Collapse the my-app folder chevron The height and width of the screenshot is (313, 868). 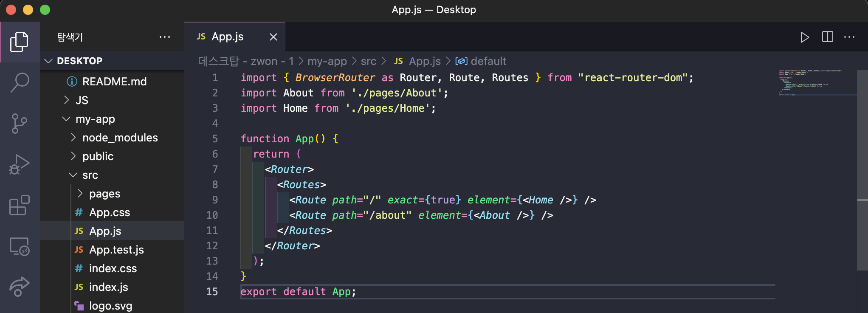pos(66,119)
